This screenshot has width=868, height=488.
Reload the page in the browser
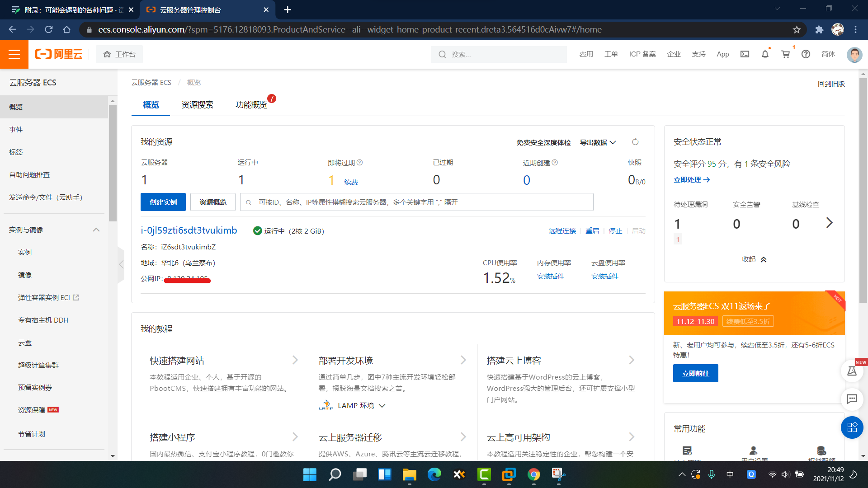click(x=49, y=29)
